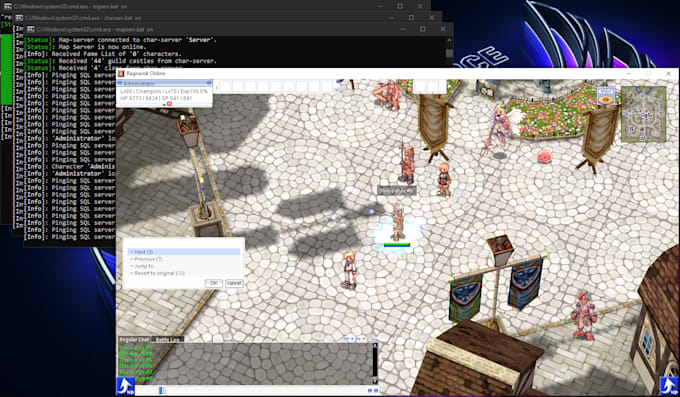Click the player character with green HP bar
The width and height of the screenshot is (680, 397).
coord(397,222)
